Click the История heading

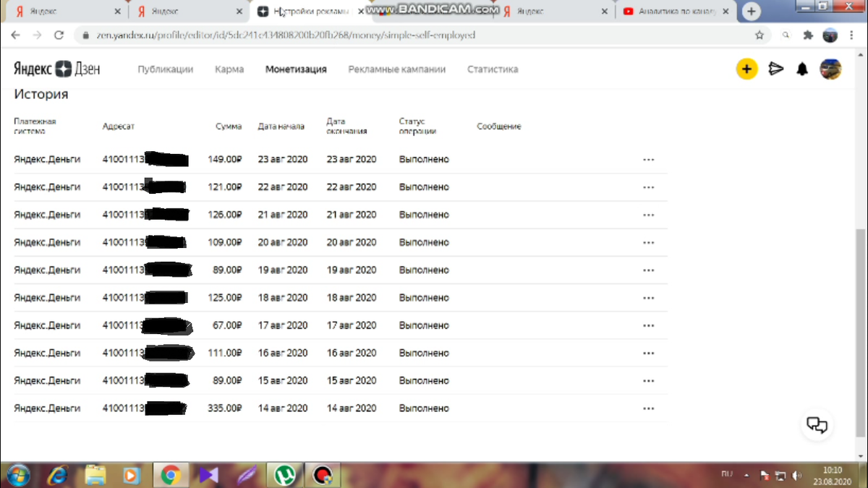41,94
